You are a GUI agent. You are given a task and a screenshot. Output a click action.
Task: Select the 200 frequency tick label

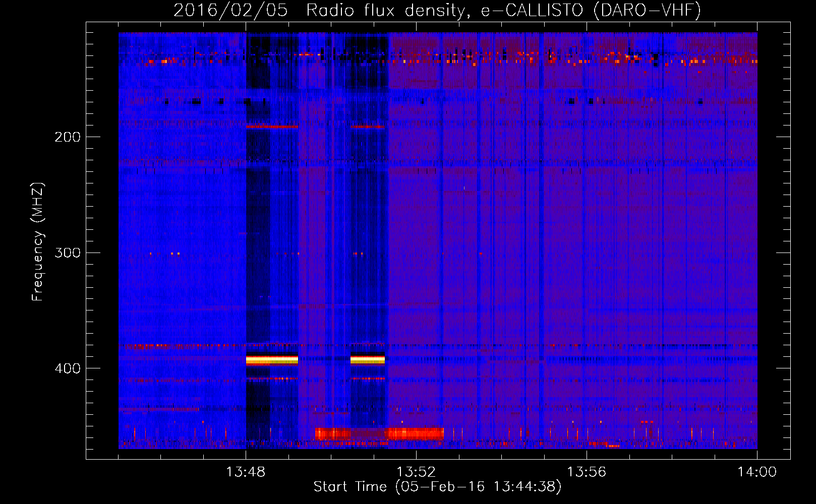tap(67, 137)
